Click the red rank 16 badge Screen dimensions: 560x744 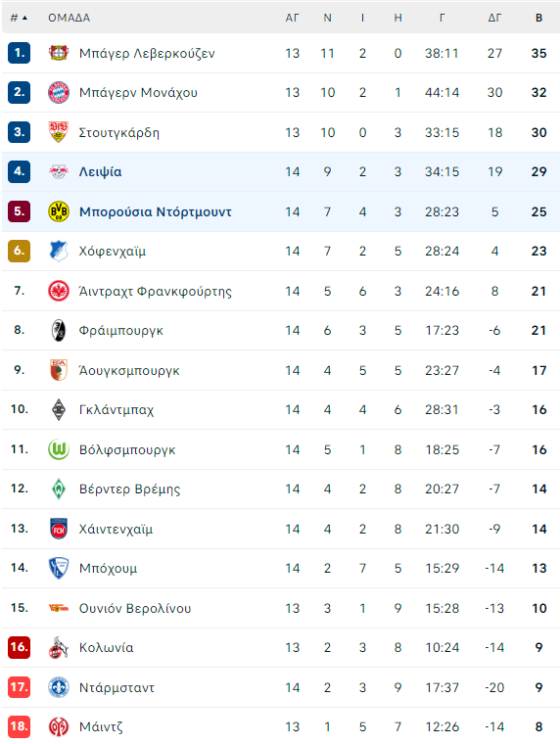19,647
